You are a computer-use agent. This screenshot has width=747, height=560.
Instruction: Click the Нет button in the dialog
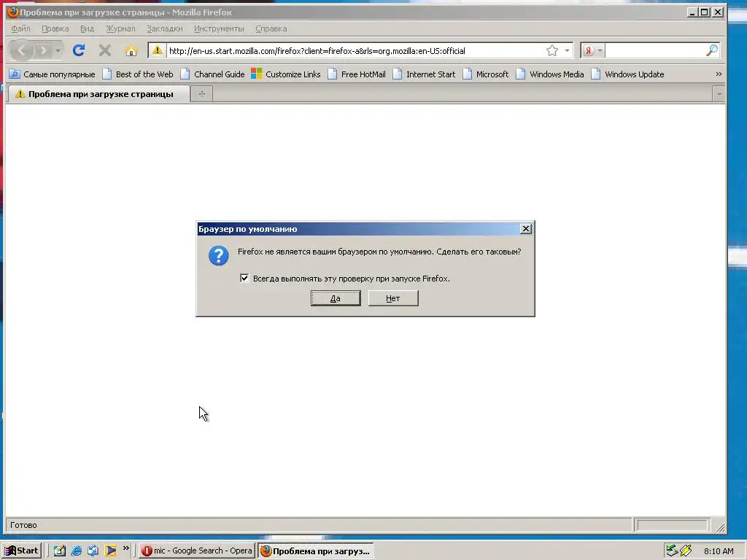(x=393, y=298)
